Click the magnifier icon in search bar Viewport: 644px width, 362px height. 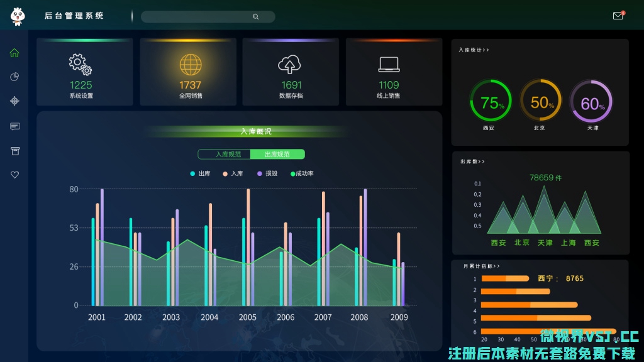coord(255,17)
